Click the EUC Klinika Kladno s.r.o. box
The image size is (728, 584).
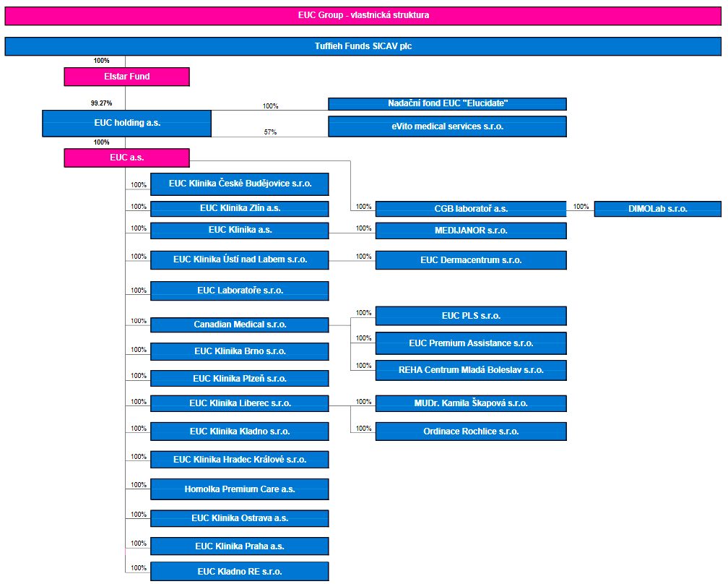(240, 431)
